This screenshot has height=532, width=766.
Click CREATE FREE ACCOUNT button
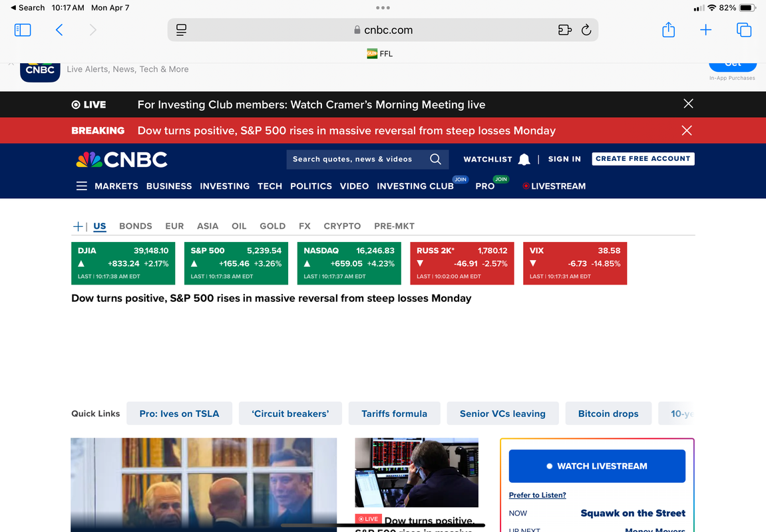point(643,159)
